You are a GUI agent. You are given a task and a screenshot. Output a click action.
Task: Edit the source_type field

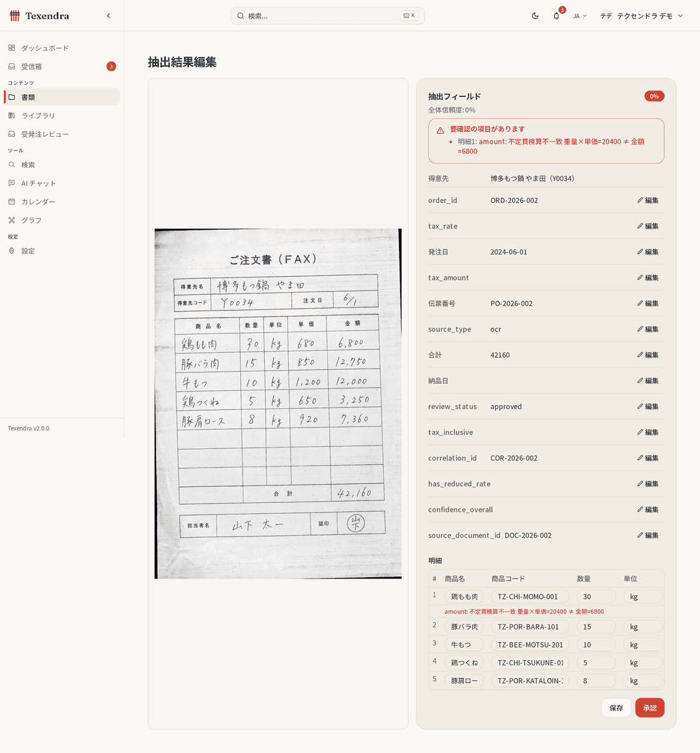pyautogui.click(x=648, y=330)
